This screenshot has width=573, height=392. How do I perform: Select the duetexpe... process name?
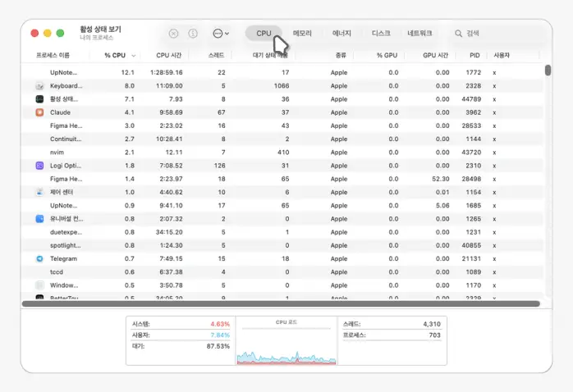[x=66, y=232]
